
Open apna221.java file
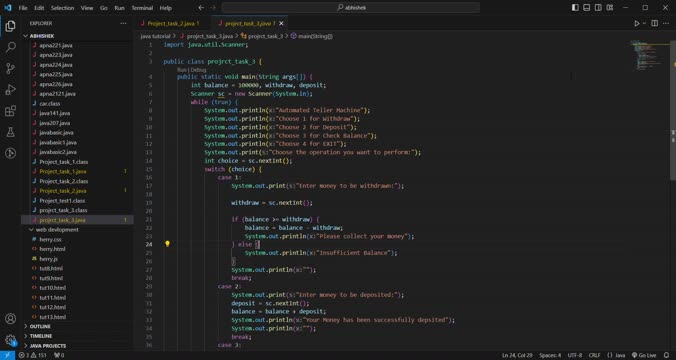56,45
